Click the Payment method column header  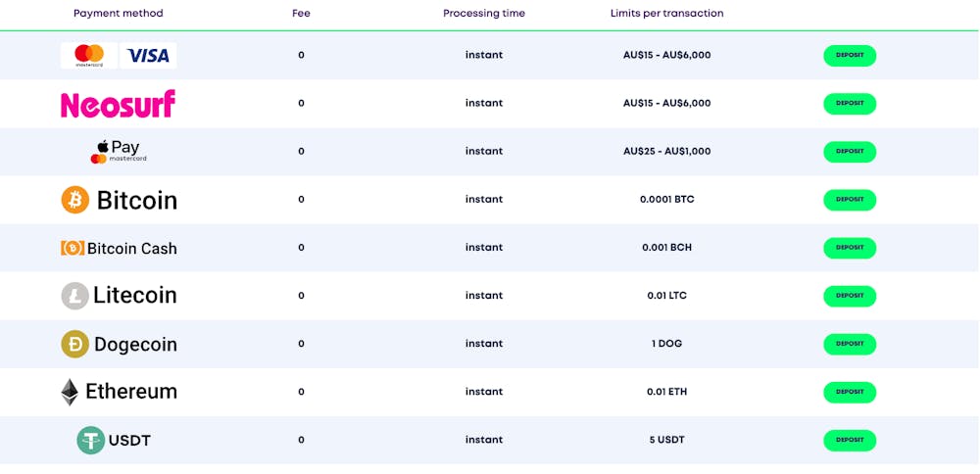119,13
